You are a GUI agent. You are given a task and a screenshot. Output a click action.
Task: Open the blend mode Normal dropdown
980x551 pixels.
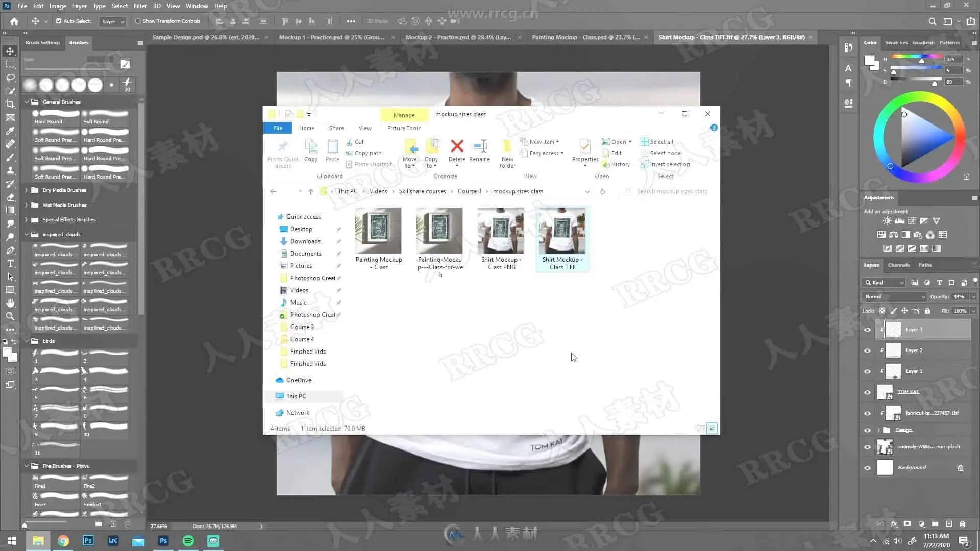(x=894, y=296)
